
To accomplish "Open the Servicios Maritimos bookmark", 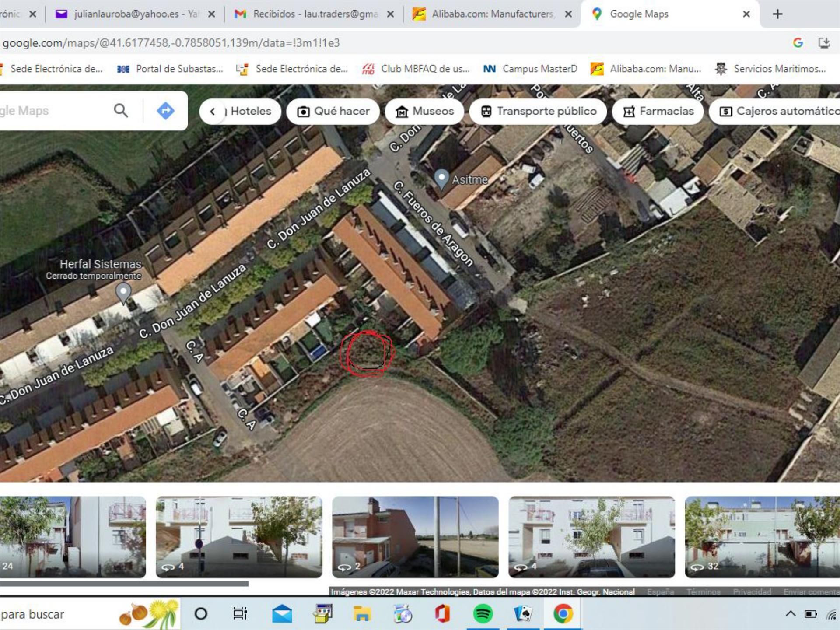I will point(771,69).
